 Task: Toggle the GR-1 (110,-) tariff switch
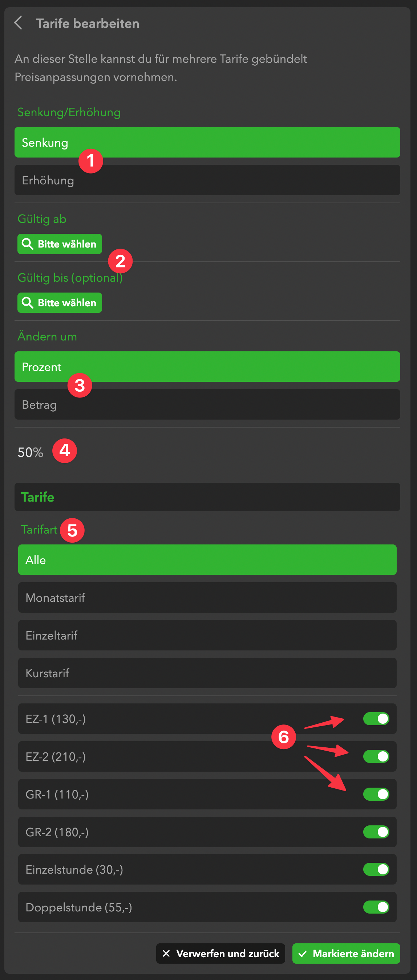point(376,794)
